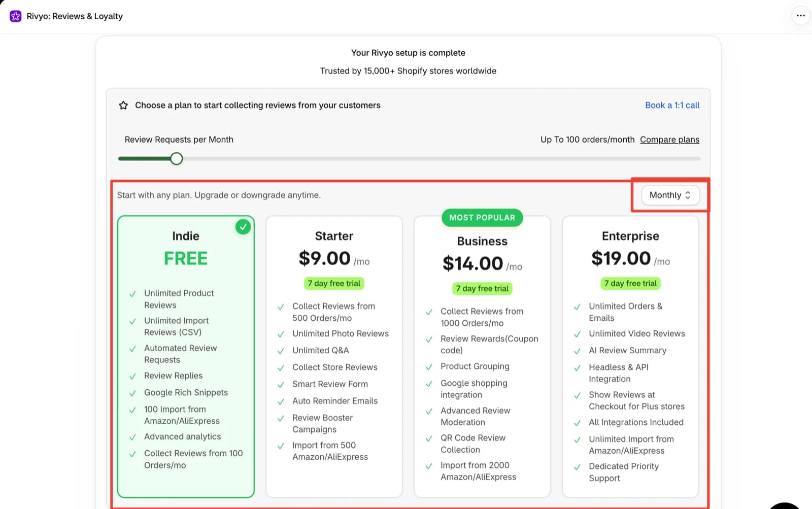The width and height of the screenshot is (812, 509).
Task: Click 'Collect Store Reviews' feature text
Action: coord(335,367)
